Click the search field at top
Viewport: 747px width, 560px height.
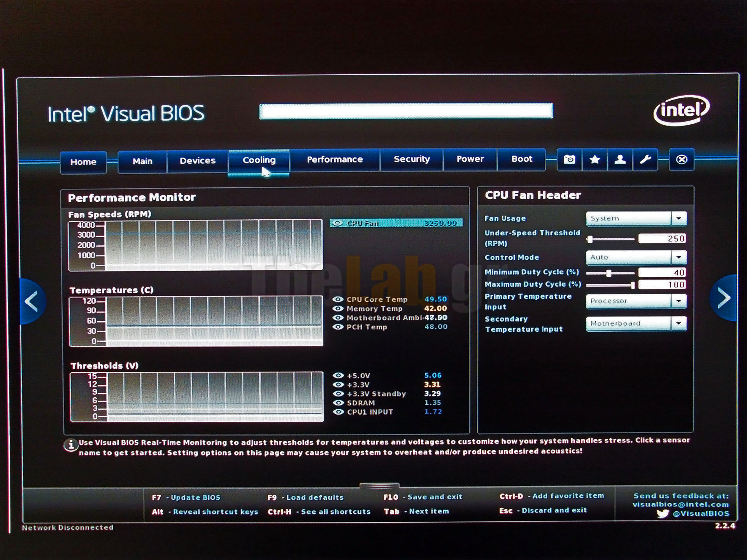pos(406,111)
